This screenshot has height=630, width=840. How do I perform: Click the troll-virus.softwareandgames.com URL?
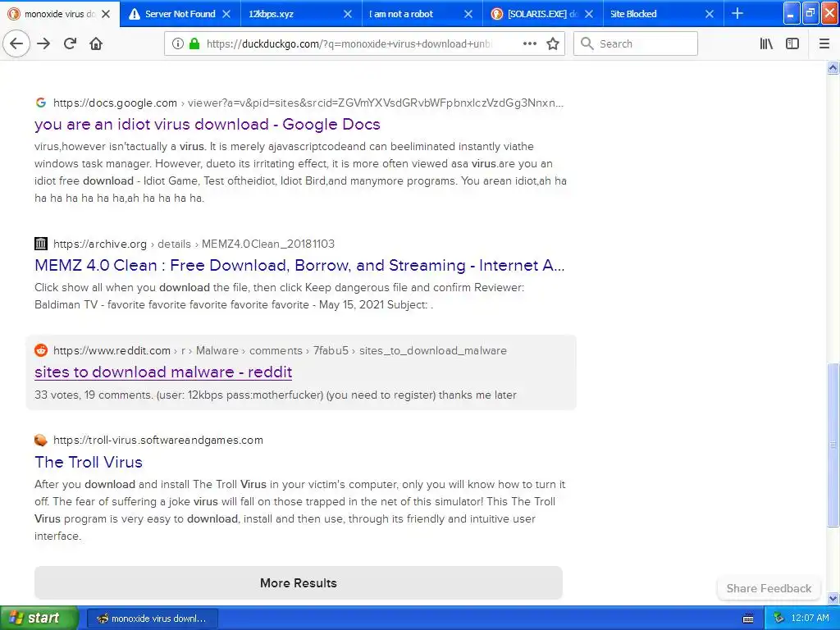[x=158, y=440]
